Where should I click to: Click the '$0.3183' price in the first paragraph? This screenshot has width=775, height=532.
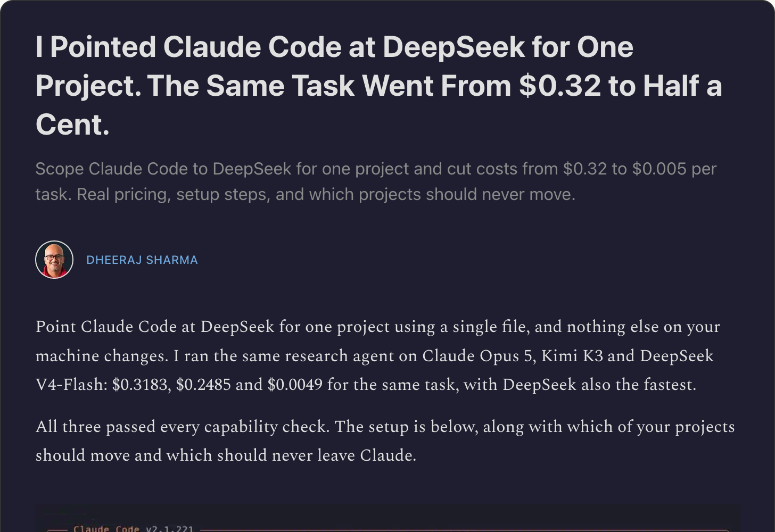point(142,385)
